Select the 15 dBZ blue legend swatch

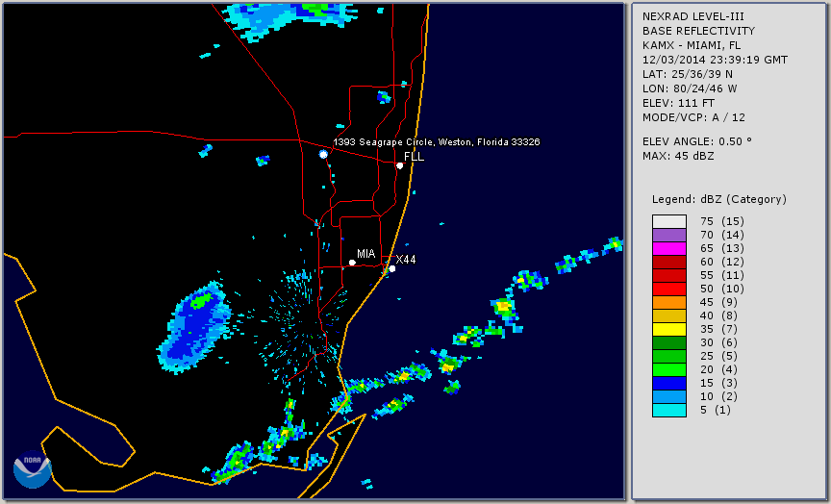pos(669,384)
